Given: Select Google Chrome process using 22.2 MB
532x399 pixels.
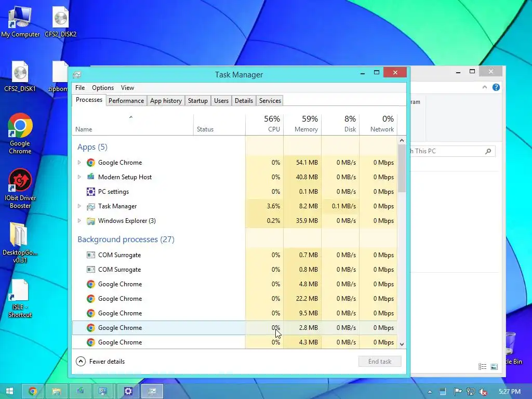Looking at the screenshot, I should point(234,299).
